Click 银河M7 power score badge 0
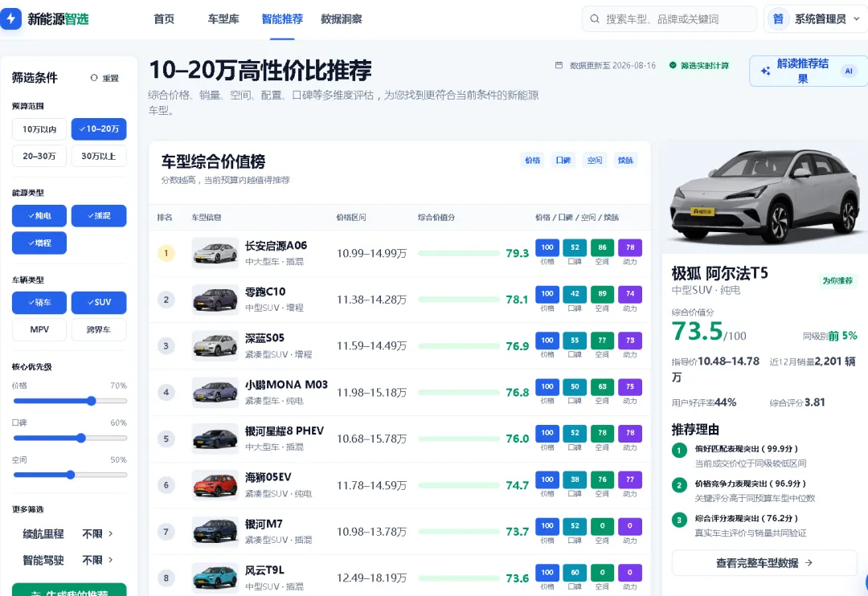Screen dimensions: 868x596 630,526
